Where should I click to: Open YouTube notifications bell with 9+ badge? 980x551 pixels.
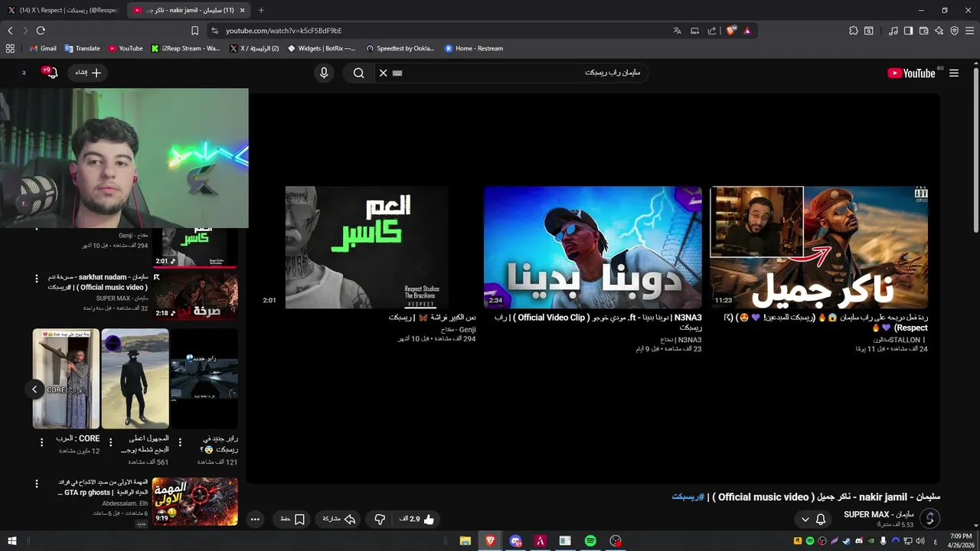[51, 73]
